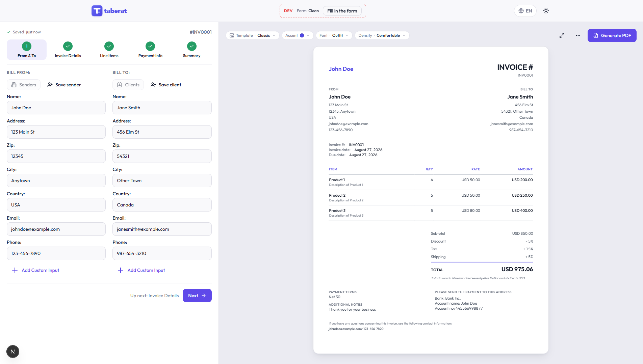The width and height of the screenshot is (643, 364).
Task: Add Custom Input under Bill To
Action: (x=142, y=270)
